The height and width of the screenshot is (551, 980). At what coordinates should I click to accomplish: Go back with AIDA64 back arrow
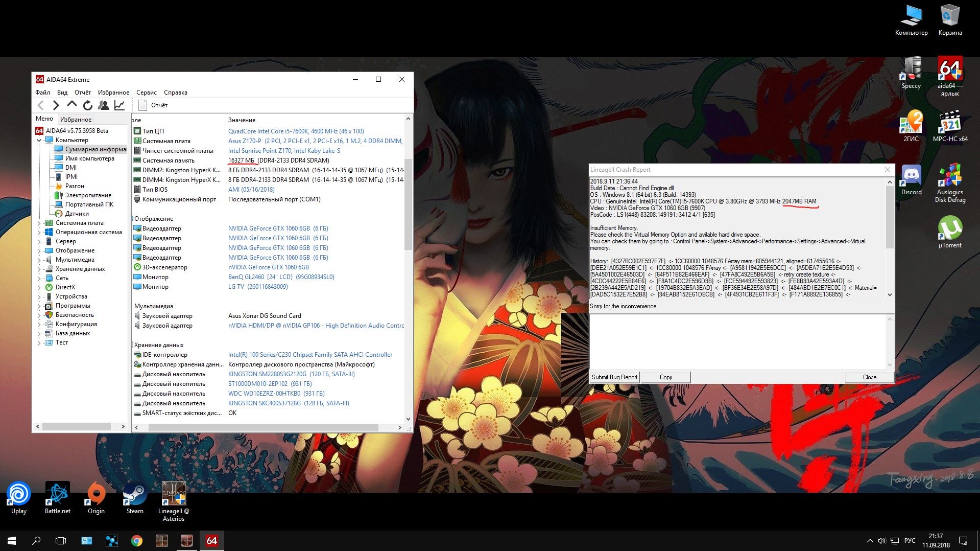coord(41,105)
